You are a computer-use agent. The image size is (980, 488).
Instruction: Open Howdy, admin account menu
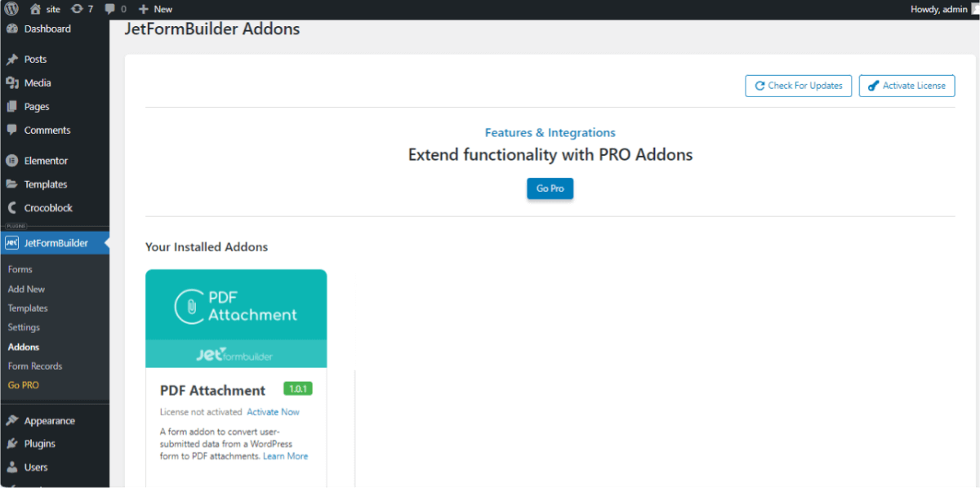(x=939, y=9)
